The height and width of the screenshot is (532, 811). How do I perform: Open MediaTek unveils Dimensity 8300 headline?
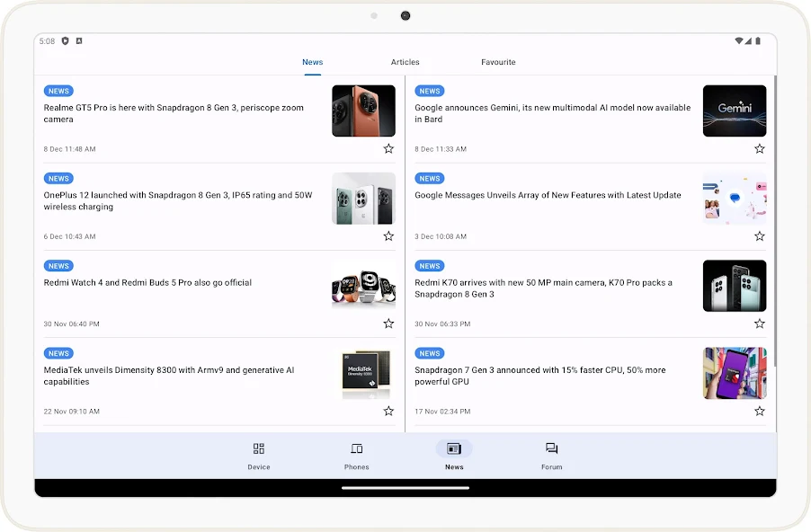(x=169, y=376)
